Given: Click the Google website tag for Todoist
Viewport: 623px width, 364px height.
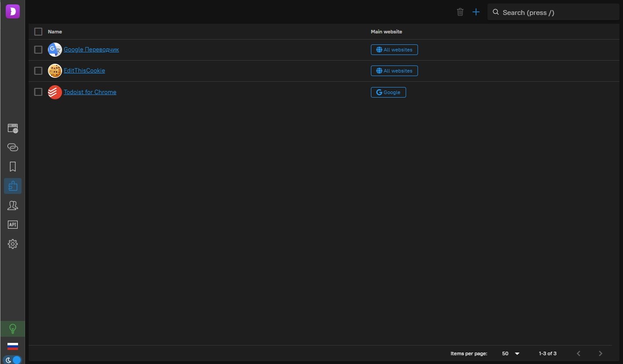Looking at the screenshot, I should coord(388,92).
